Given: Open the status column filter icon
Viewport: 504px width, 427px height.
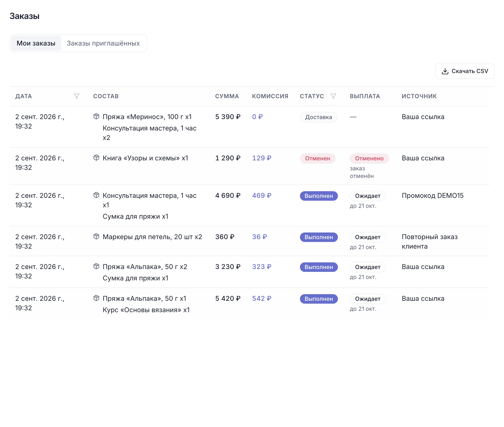Looking at the screenshot, I should pyautogui.click(x=333, y=96).
